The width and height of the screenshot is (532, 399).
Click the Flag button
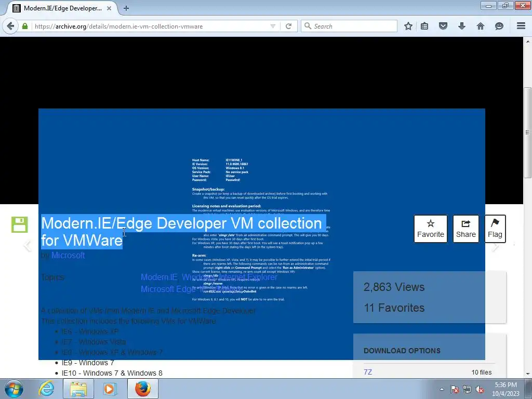tap(495, 229)
